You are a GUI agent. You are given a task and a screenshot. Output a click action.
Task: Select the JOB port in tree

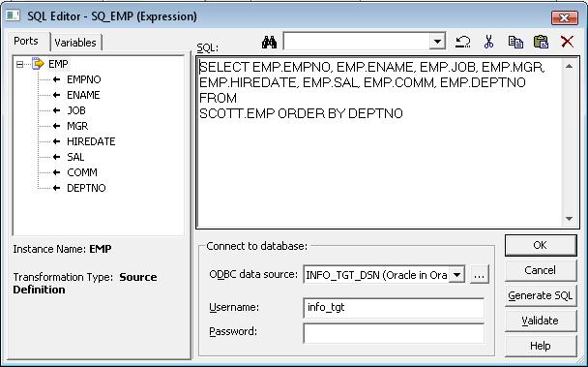(x=76, y=110)
